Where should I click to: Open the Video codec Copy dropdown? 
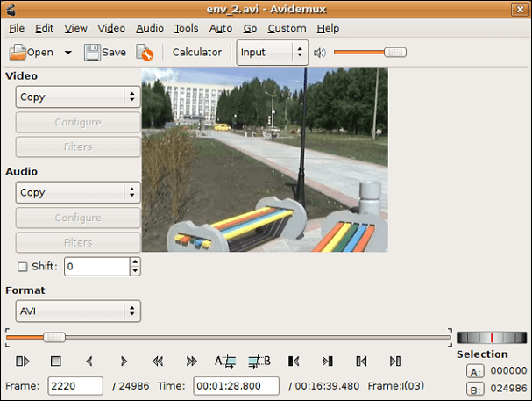[x=78, y=97]
